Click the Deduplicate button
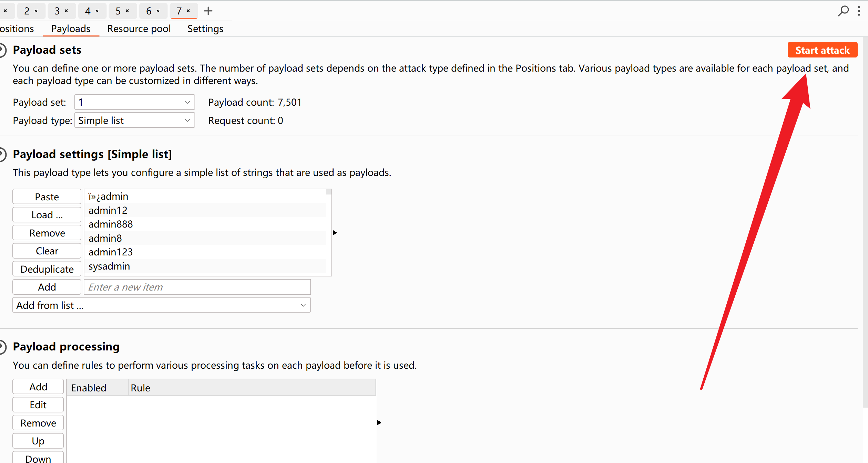 point(47,269)
